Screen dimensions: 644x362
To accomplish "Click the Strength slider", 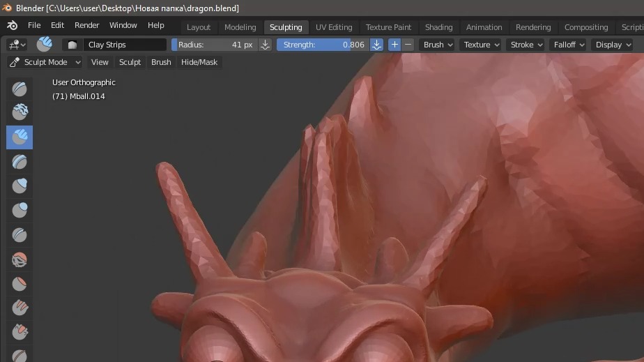I will [323, 45].
